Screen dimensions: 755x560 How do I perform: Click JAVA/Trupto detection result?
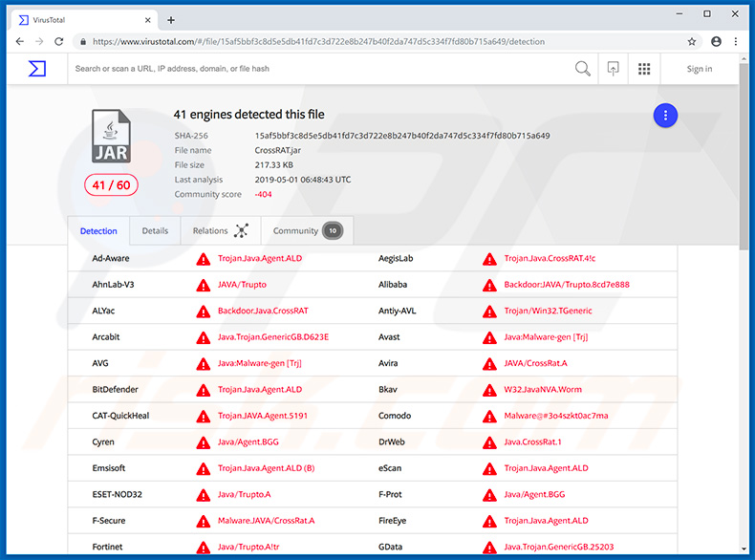coord(242,285)
